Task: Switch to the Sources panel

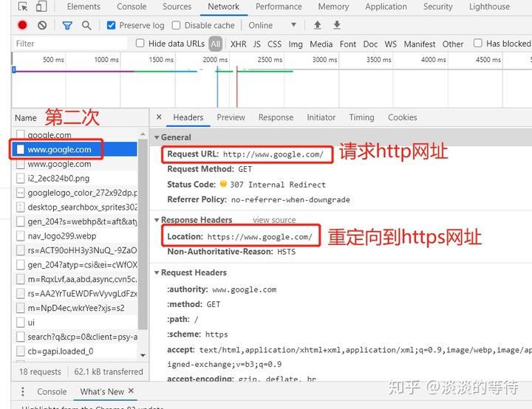Action: click(x=177, y=7)
